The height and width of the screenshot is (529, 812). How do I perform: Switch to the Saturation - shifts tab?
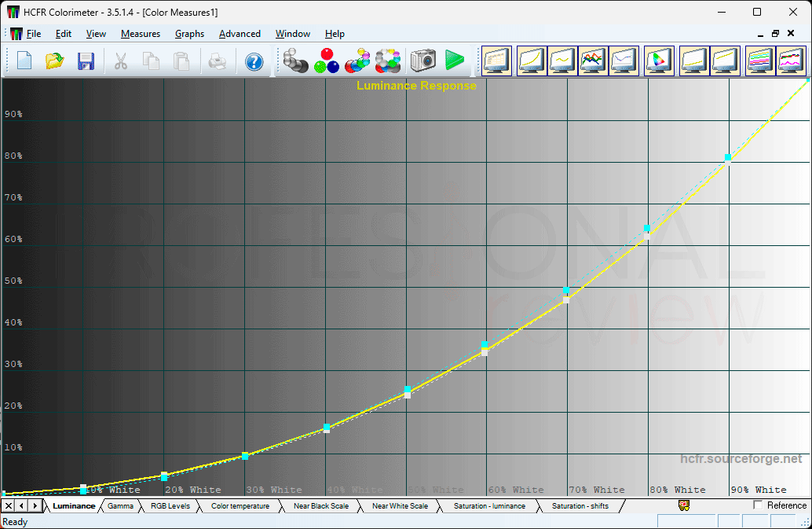[x=580, y=505]
